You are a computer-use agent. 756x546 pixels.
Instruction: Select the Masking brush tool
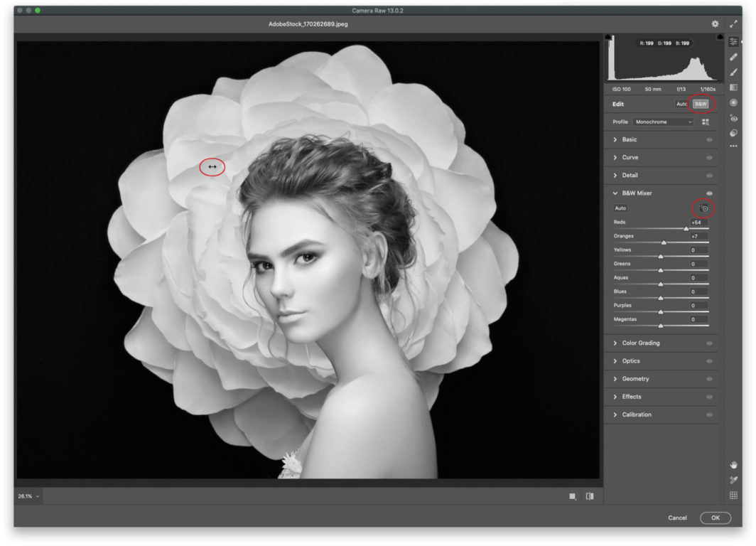[733, 72]
